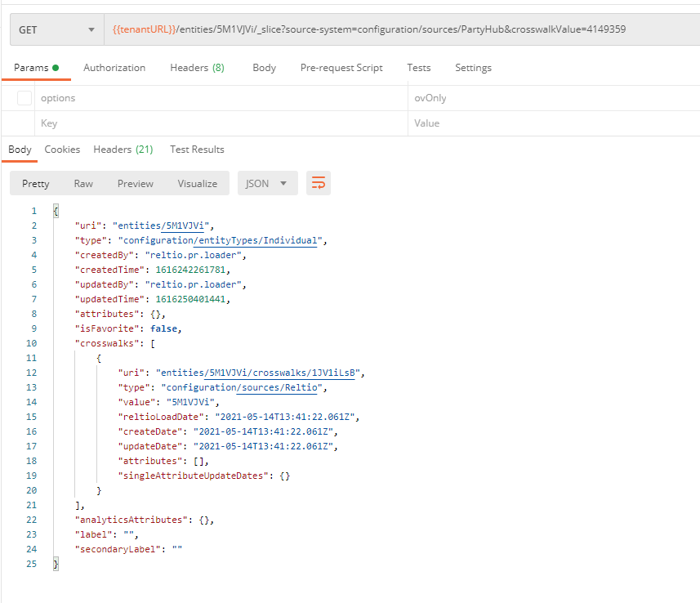Viewport: 700px width, 603px height.
Task: Switch to the Pre-request Script tab
Action: pos(341,68)
